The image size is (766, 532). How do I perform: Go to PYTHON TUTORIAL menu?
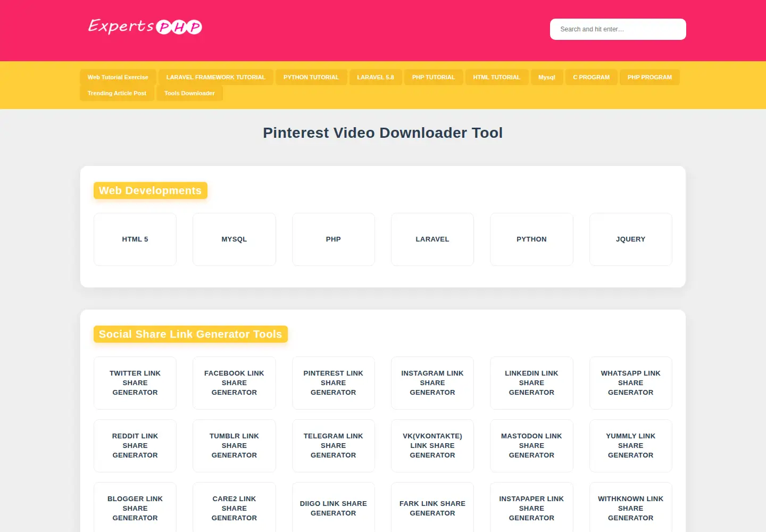click(311, 77)
